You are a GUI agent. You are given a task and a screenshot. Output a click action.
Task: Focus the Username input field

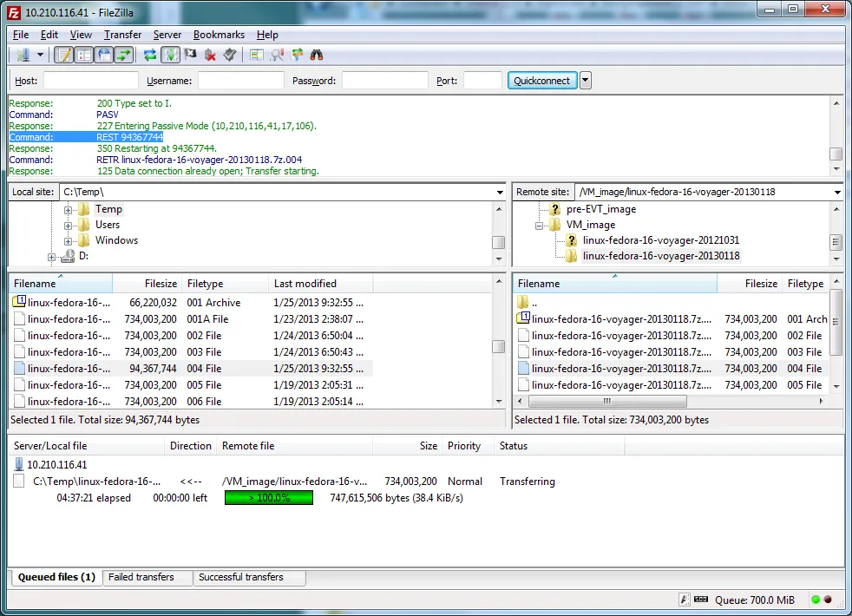click(240, 81)
